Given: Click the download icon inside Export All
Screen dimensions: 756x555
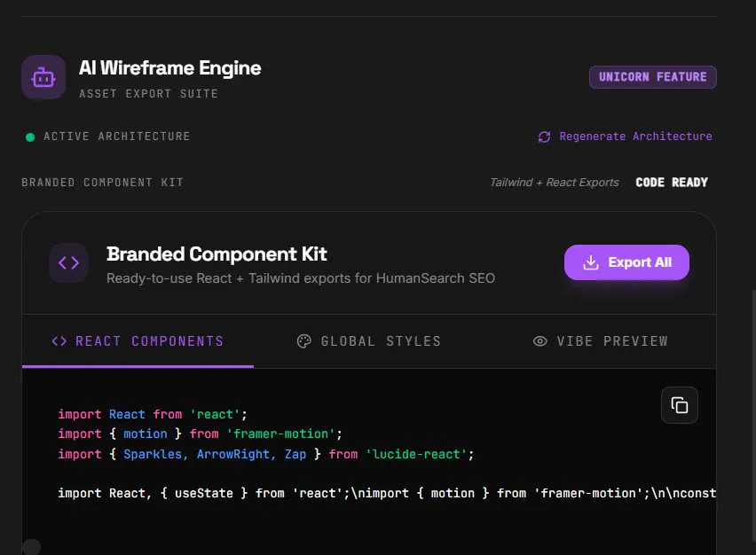Looking at the screenshot, I should (591, 262).
